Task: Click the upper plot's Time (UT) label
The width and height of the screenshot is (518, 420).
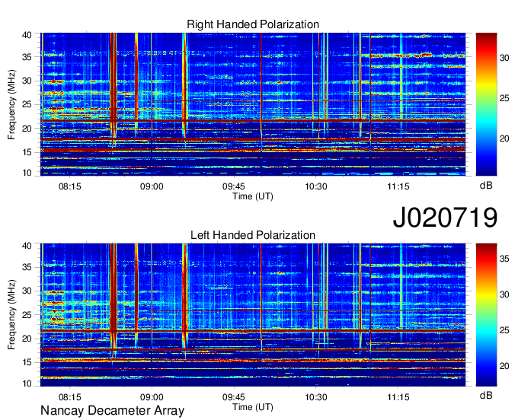Action: tap(253, 196)
